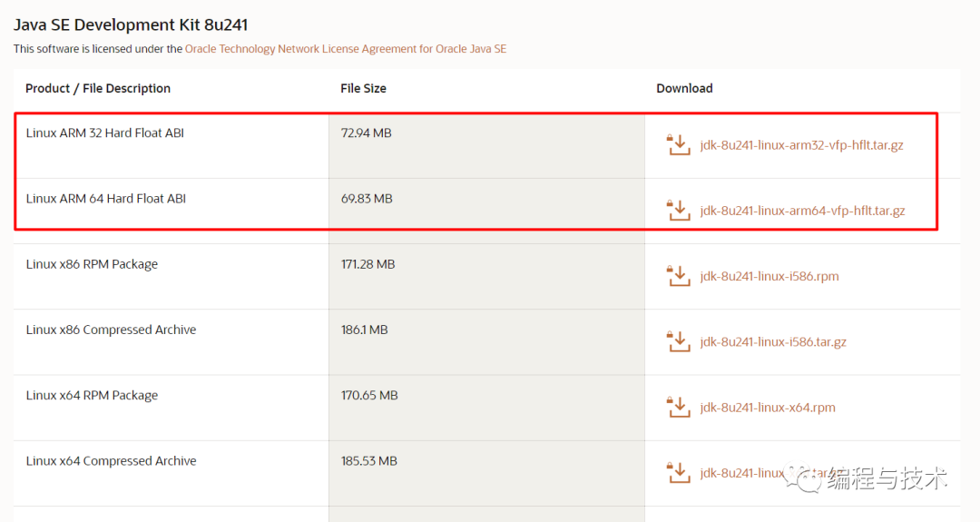Click download icon for jdk-8u241-linux-i586.tar.gz
The width and height of the screenshot is (980, 522).
(x=679, y=342)
